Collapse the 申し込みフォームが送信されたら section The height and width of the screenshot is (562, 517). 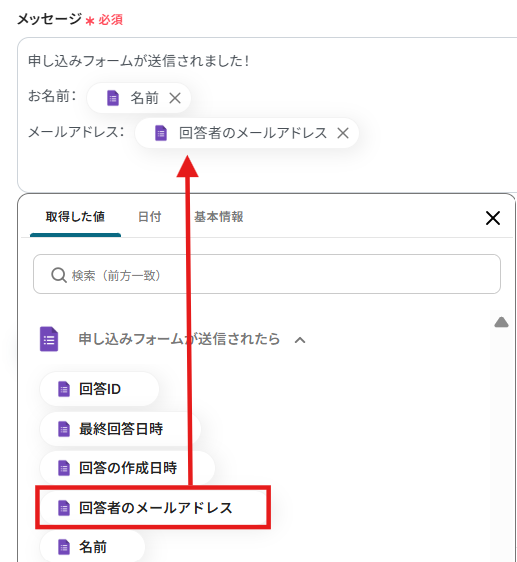300,340
